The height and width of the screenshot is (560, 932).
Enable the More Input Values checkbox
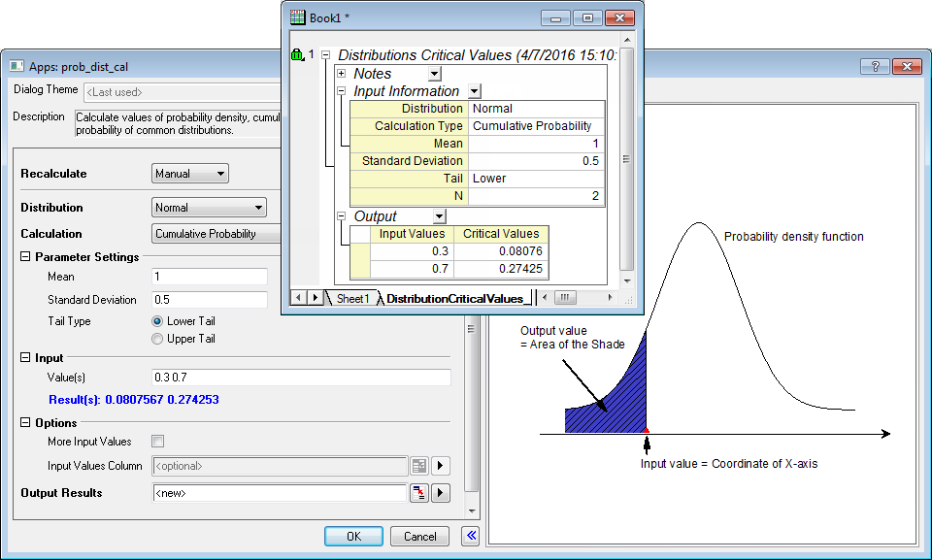(x=158, y=442)
